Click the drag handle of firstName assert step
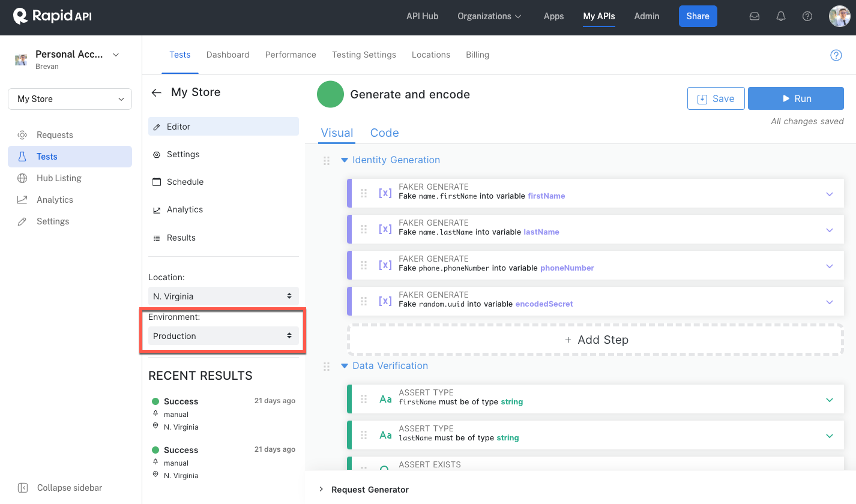The image size is (856, 504). (x=364, y=399)
